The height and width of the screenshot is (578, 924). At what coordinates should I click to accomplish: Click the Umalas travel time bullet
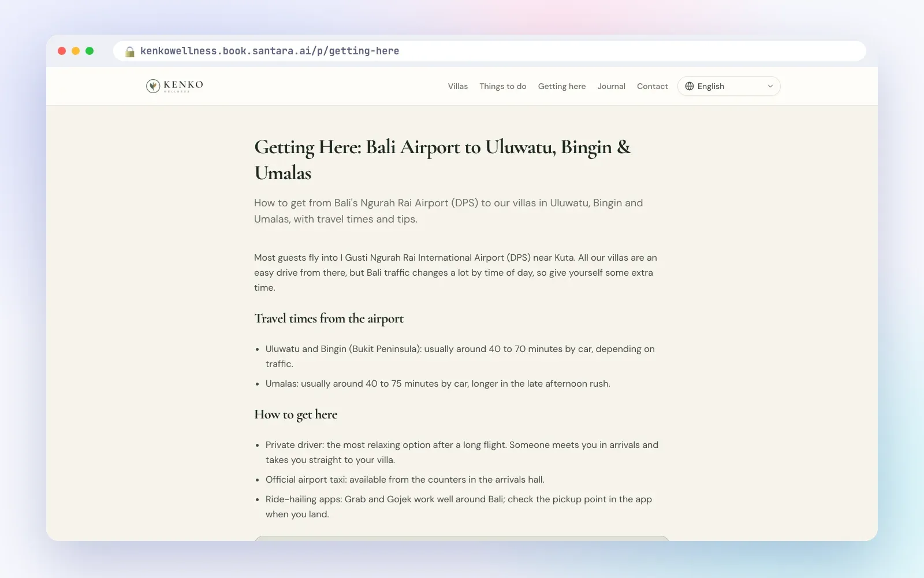pos(438,384)
